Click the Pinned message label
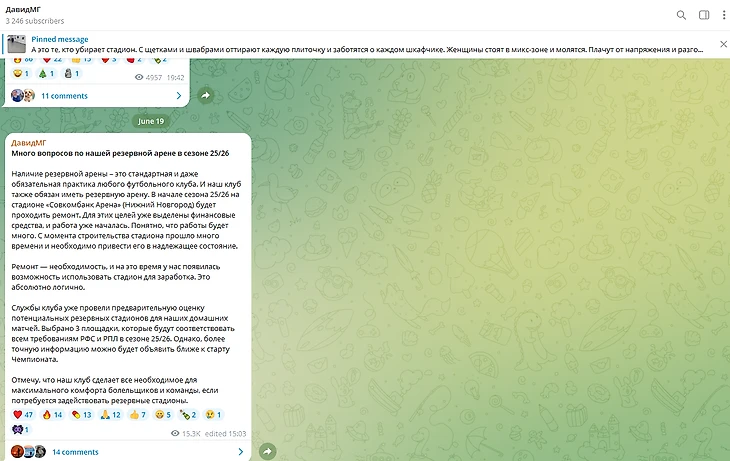This screenshot has height=461, width=730. (60, 39)
